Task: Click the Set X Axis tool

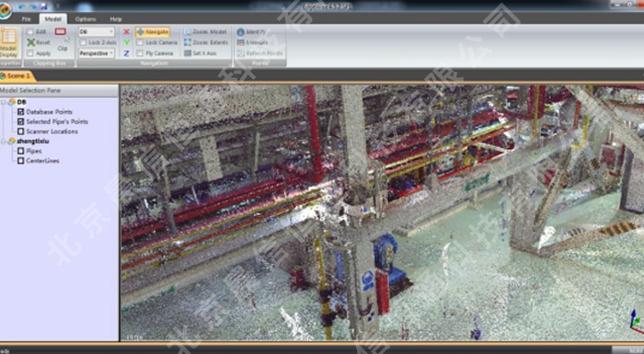Action: tap(201, 53)
